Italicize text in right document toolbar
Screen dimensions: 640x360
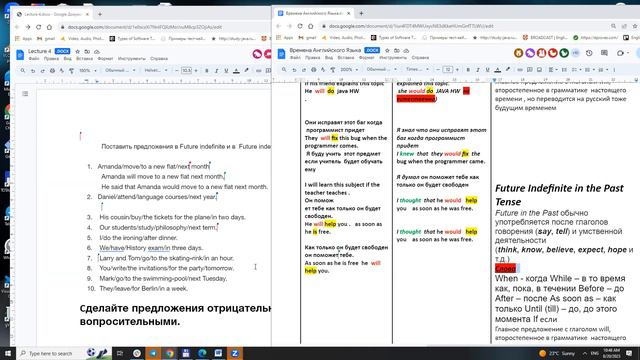click(478, 70)
